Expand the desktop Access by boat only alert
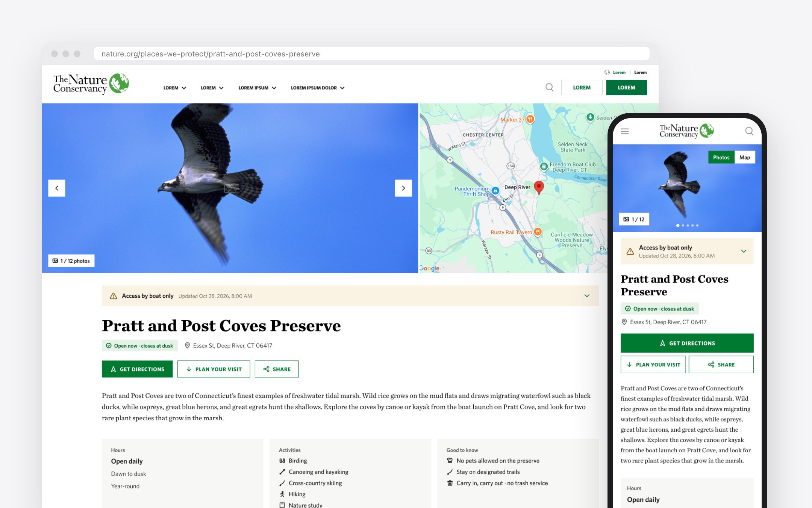 coord(587,296)
